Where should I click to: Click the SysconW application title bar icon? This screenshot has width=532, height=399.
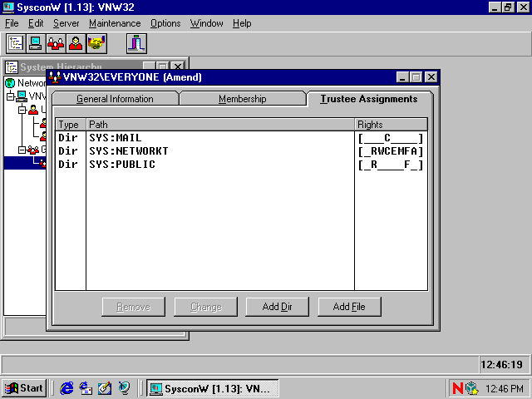(8, 7)
